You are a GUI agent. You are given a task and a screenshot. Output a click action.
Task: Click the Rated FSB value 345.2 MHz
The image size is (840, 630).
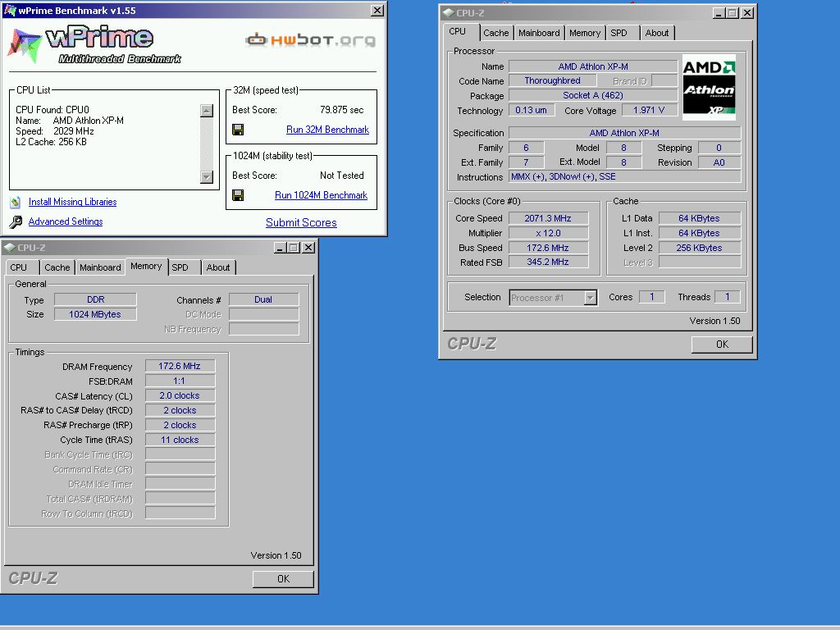pyautogui.click(x=548, y=262)
